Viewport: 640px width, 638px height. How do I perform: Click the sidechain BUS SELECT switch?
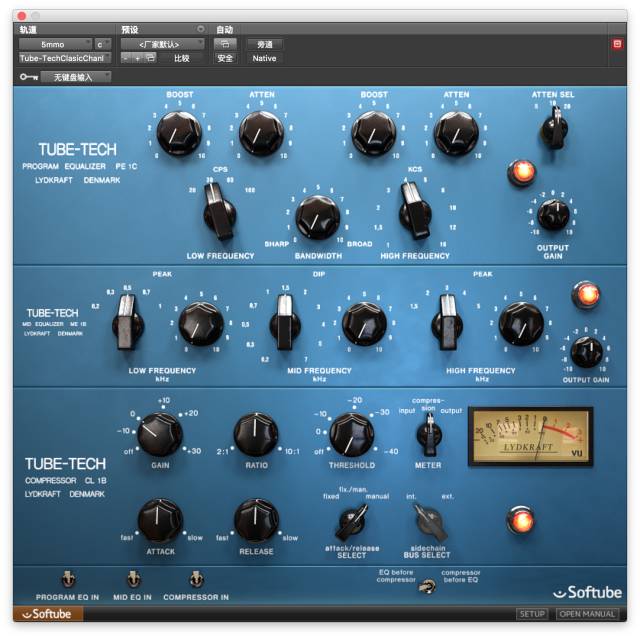click(430, 522)
